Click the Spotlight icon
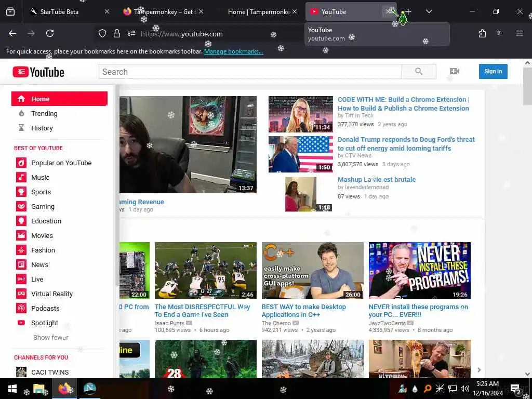This screenshot has height=399, width=532. coord(21,323)
